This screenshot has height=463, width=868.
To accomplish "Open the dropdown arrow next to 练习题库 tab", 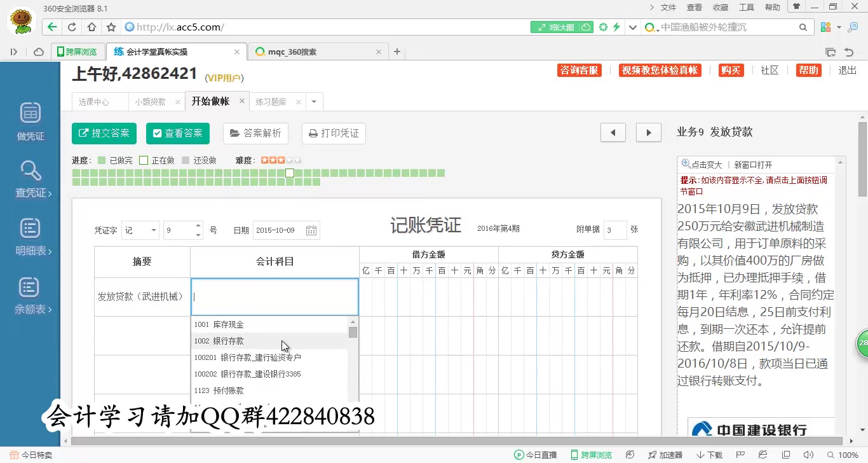I will 313,101.
